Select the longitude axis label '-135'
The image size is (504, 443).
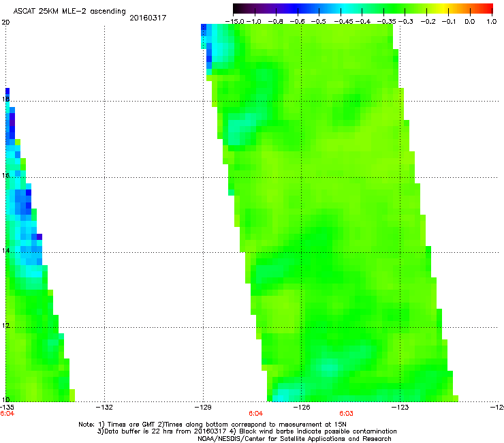(7, 408)
